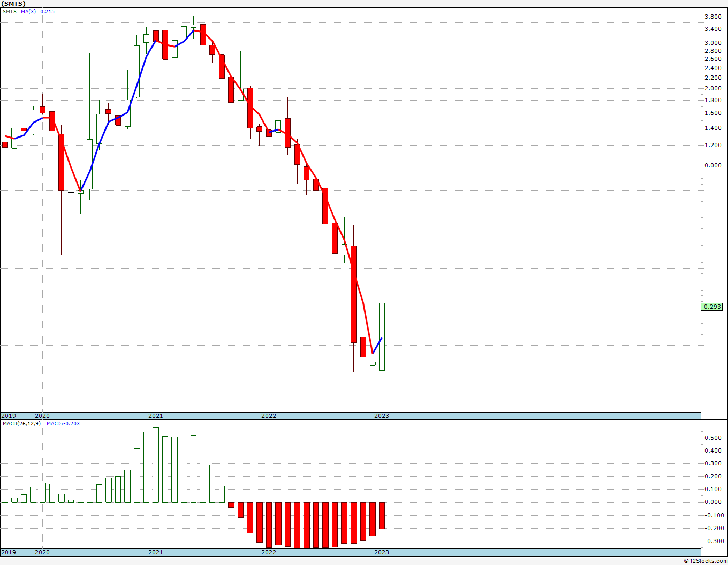Select the 0.400 MACD axis label
The image size is (728, 565).
[x=712, y=451]
